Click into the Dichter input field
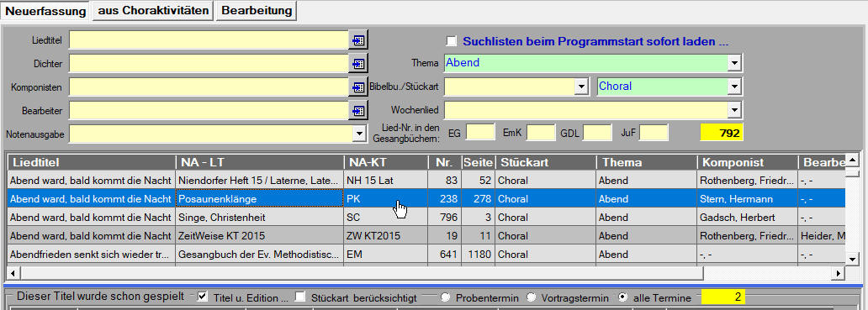Image resolution: width=868 pixels, height=310 pixels. click(x=209, y=64)
